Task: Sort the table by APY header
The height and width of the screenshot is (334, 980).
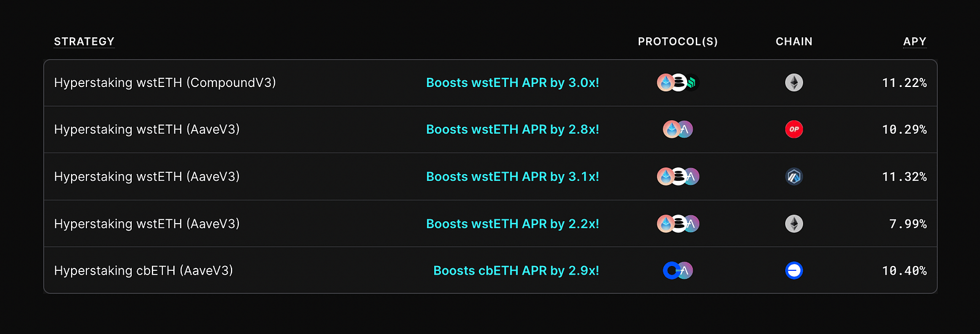Action: tap(914, 42)
